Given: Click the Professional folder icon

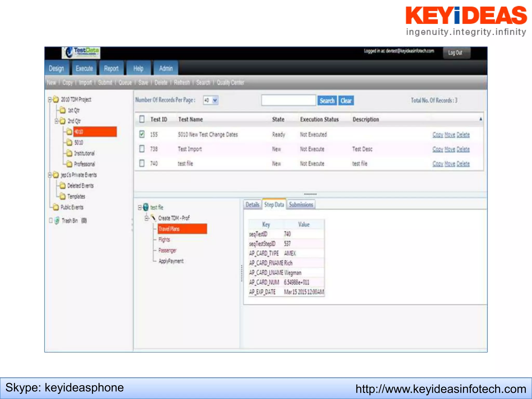Looking at the screenshot, I should point(69,164).
